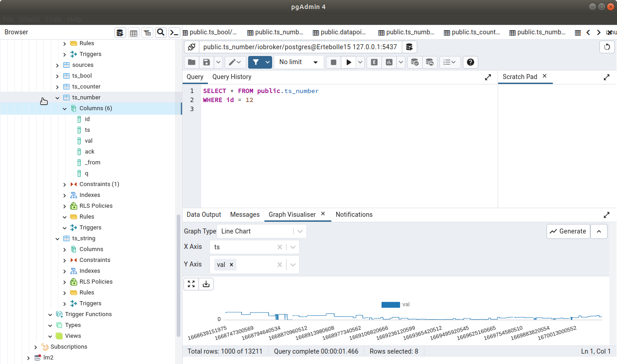
Task: Switch to the Notifications tab
Action: click(354, 215)
